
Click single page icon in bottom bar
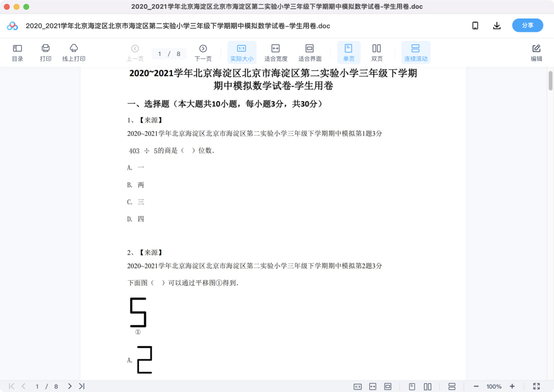(412, 387)
